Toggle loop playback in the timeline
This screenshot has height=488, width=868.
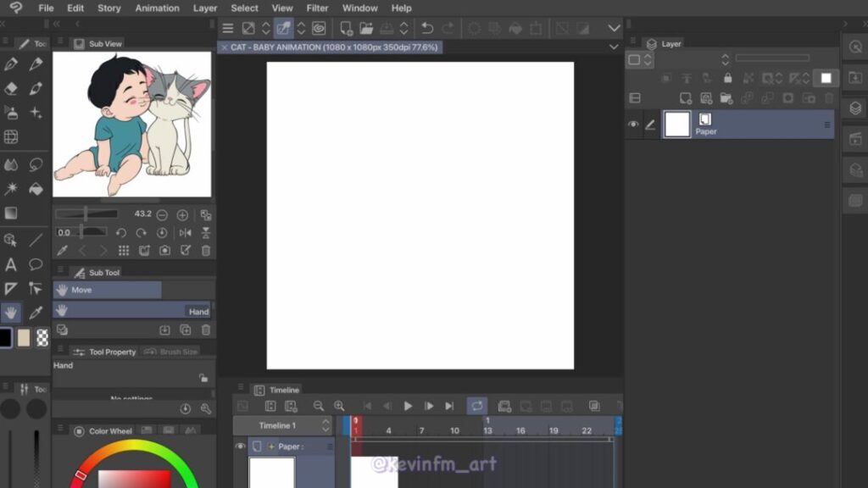(x=476, y=407)
